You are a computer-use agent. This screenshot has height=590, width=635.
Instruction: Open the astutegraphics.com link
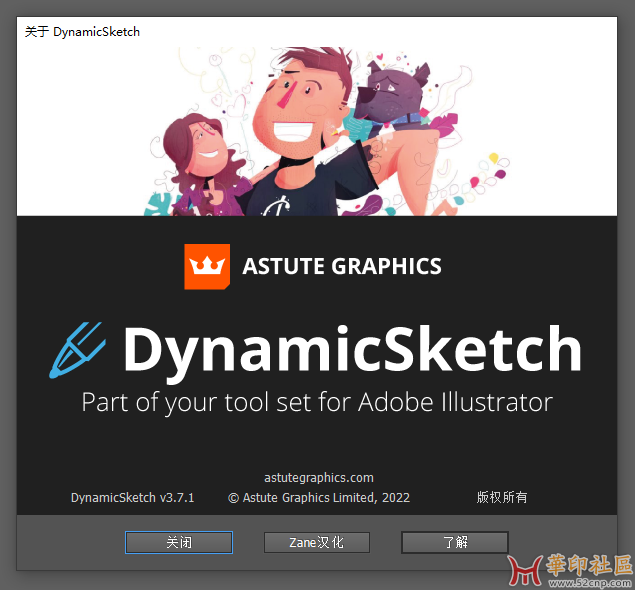[319, 478]
